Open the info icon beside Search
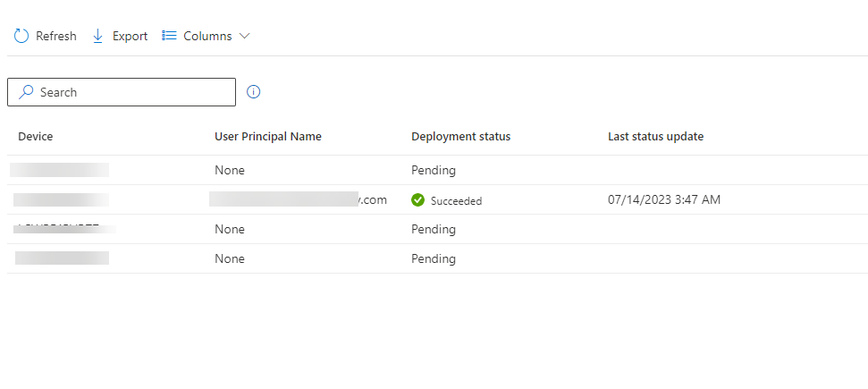The height and width of the screenshot is (389, 868). click(254, 92)
